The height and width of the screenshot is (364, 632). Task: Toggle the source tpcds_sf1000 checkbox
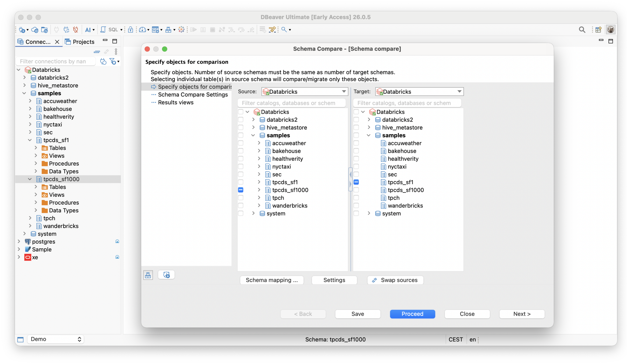[240, 190]
